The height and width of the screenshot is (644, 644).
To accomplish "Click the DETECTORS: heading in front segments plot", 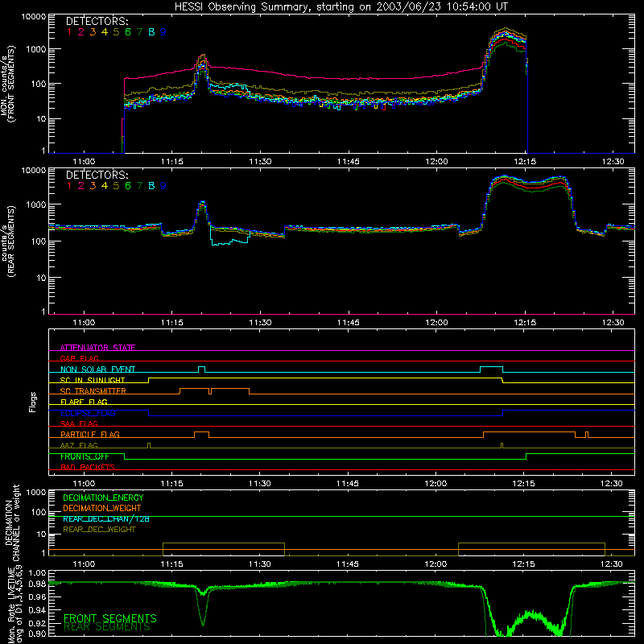I will (97, 21).
